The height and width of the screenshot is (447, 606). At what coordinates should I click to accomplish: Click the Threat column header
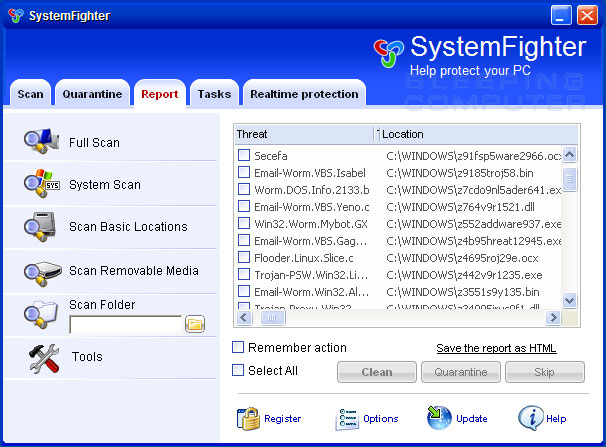coord(305,134)
